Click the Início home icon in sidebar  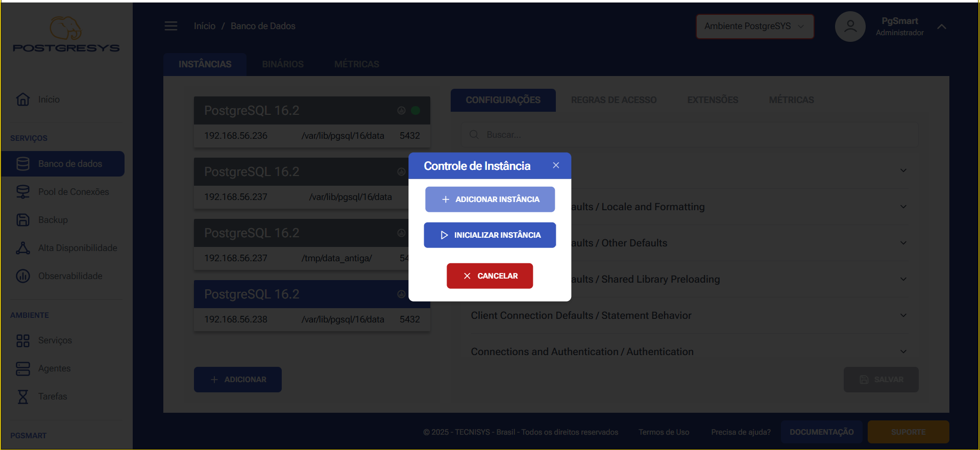(x=23, y=99)
